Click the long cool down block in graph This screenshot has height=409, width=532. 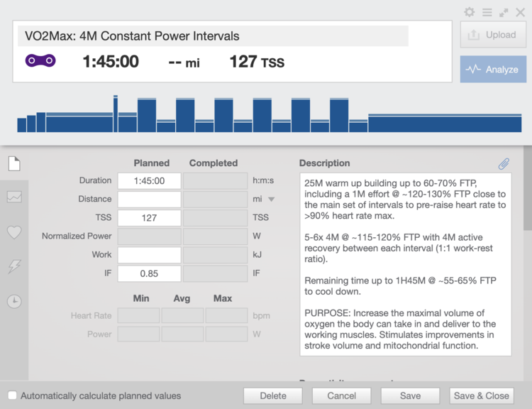tap(445, 124)
